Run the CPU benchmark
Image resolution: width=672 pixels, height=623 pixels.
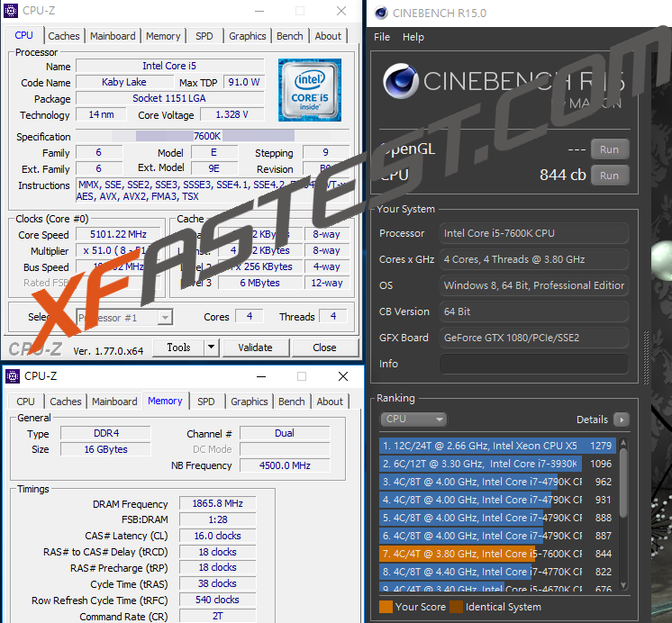pyautogui.click(x=609, y=176)
